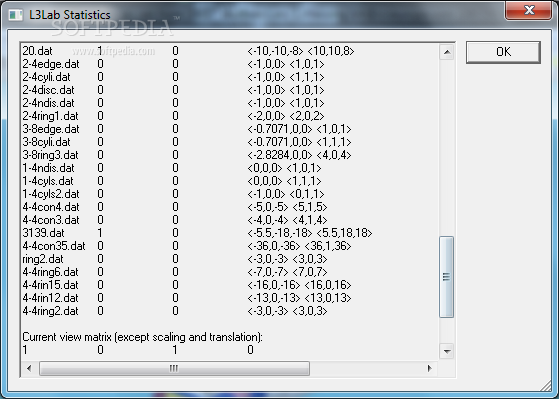Viewport: 559px width, 399px height.
Task: Click the 20.dat entry
Action: 37,51
